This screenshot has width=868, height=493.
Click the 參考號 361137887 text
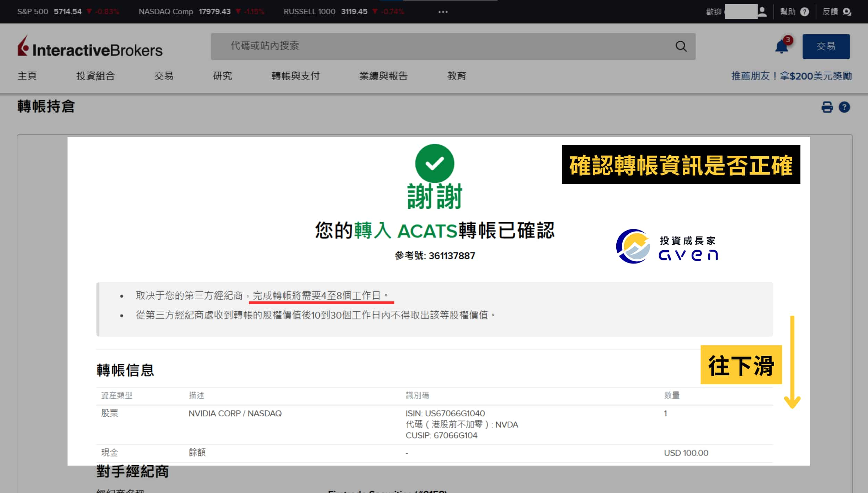pos(435,256)
